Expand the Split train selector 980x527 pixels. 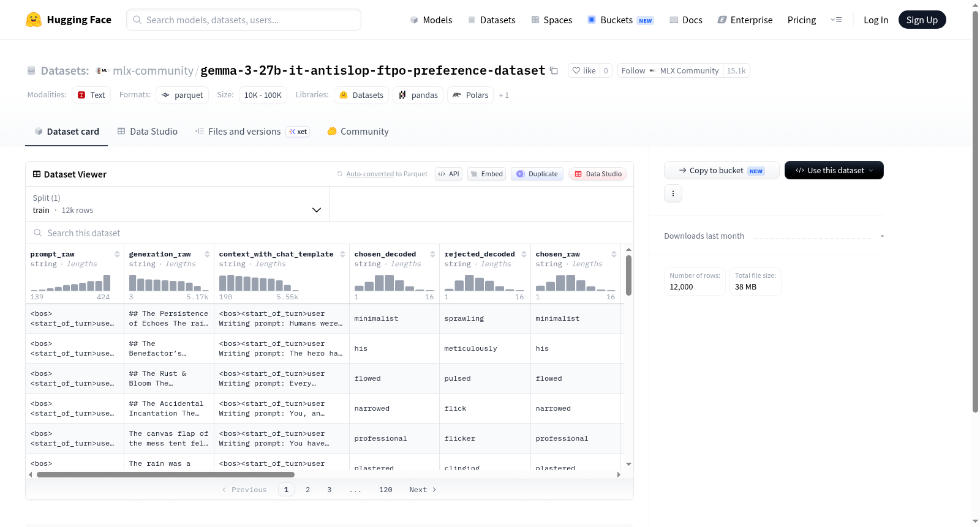178,204
